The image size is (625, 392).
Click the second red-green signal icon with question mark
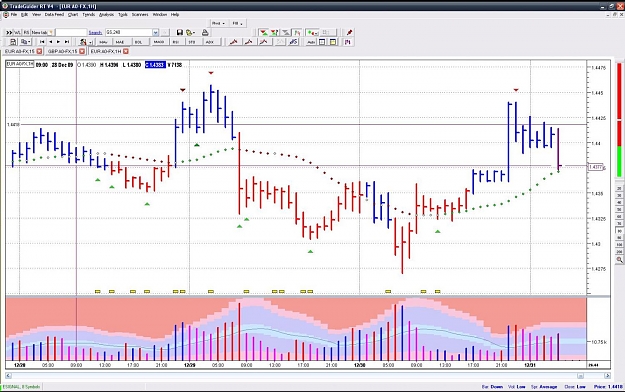pyautogui.click(x=275, y=32)
